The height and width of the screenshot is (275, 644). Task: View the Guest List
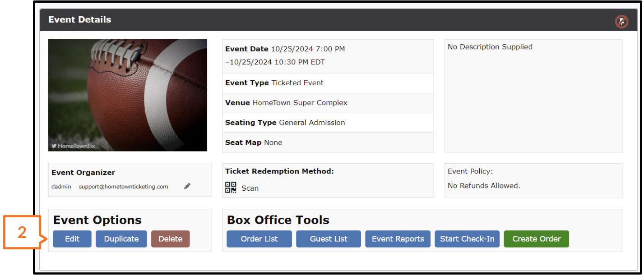click(329, 239)
